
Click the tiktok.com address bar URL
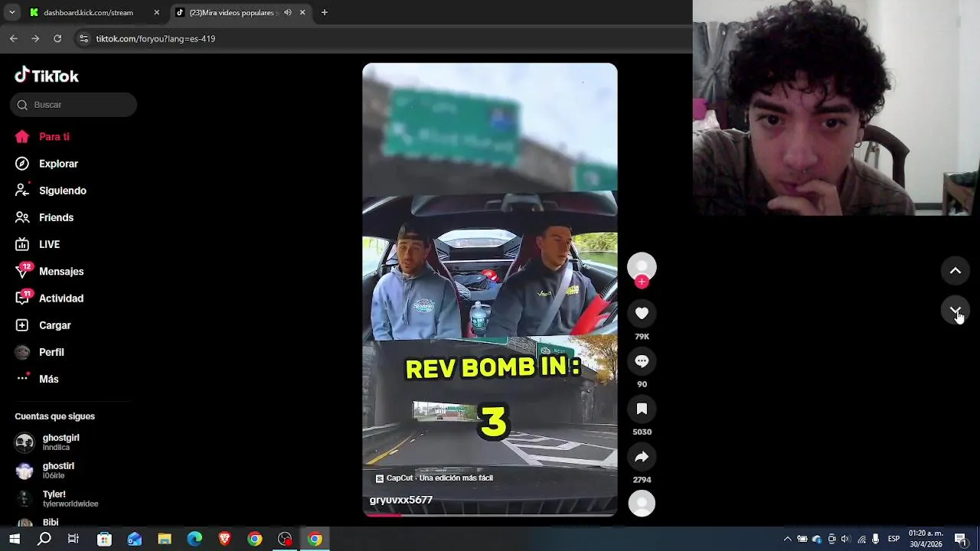coord(155,38)
